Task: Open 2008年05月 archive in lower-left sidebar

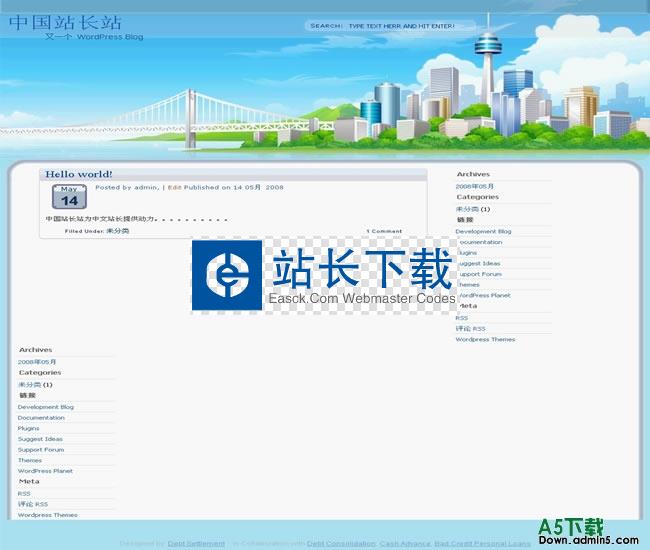Action: click(37, 361)
